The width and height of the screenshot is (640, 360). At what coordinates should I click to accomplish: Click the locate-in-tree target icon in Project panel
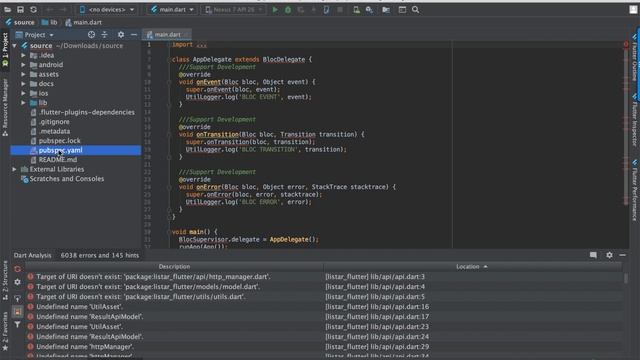91,35
